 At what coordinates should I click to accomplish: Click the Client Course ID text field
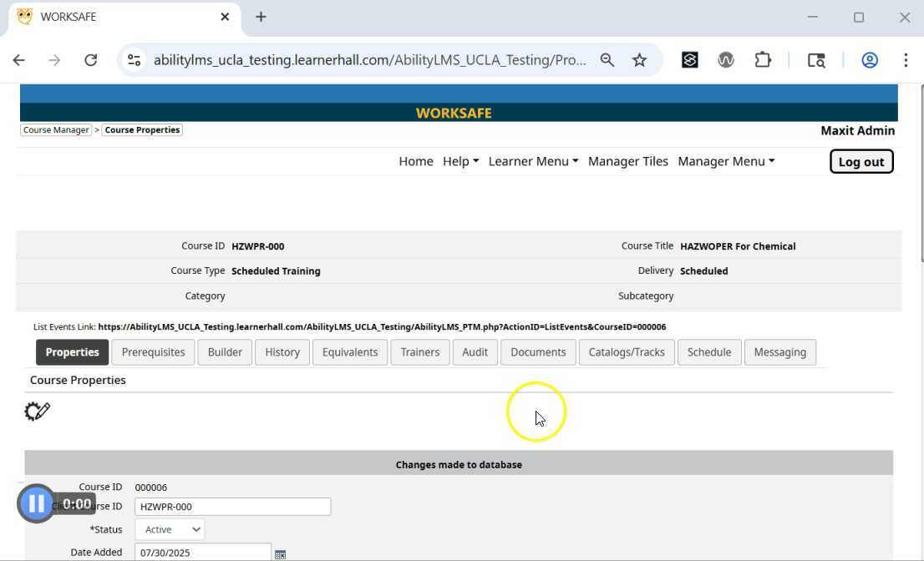click(x=232, y=507)
